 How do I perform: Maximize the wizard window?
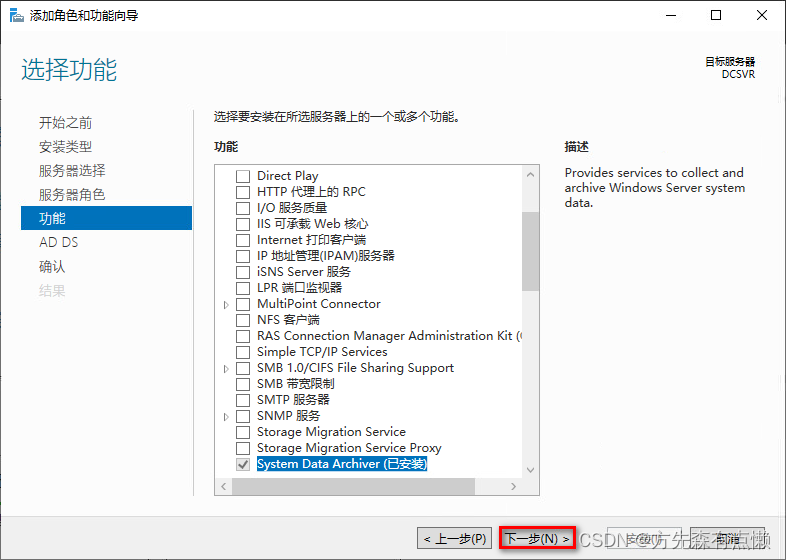click(716, 16)
